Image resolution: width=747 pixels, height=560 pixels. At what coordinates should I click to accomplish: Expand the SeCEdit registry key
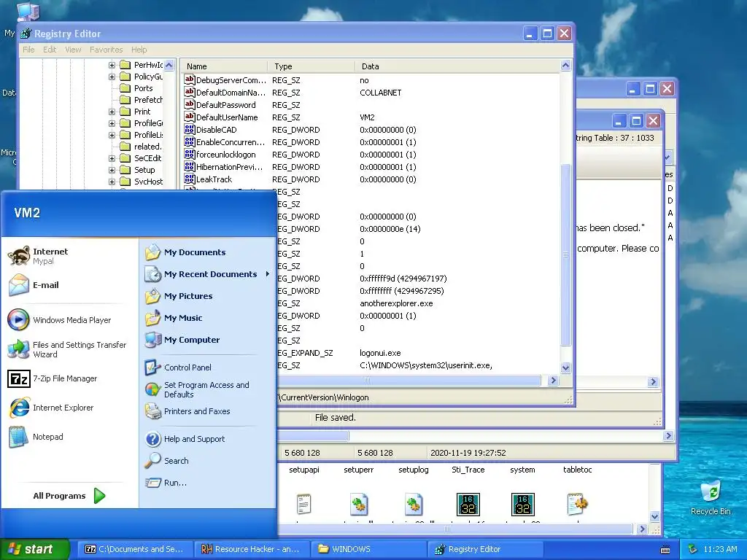pyautogui.click(x=112, y=158)
